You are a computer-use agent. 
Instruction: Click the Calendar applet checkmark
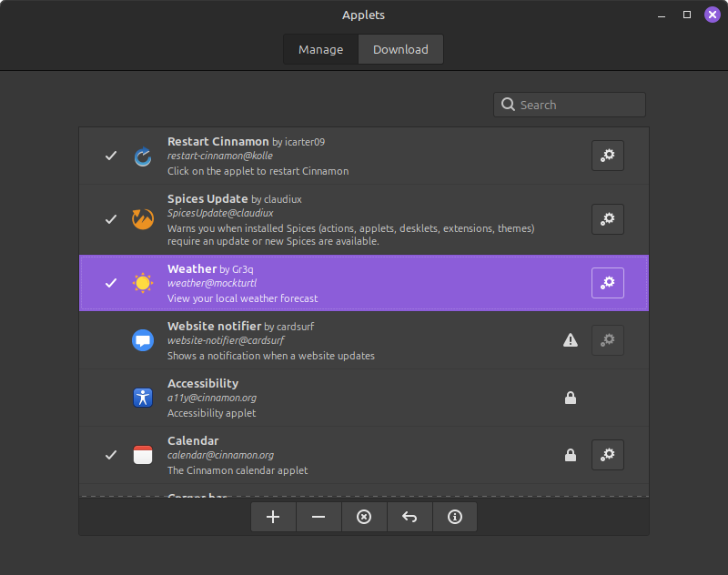pyautogui.click(x=111, y=454)
